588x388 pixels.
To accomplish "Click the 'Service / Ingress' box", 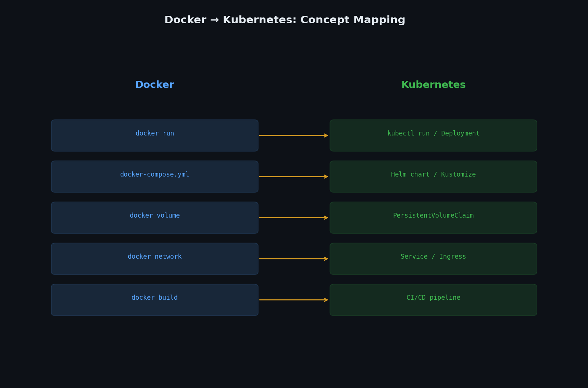I will 434,259.
